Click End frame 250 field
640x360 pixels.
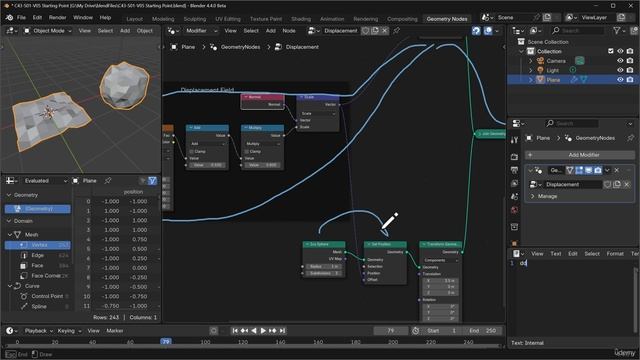point(482,331)
